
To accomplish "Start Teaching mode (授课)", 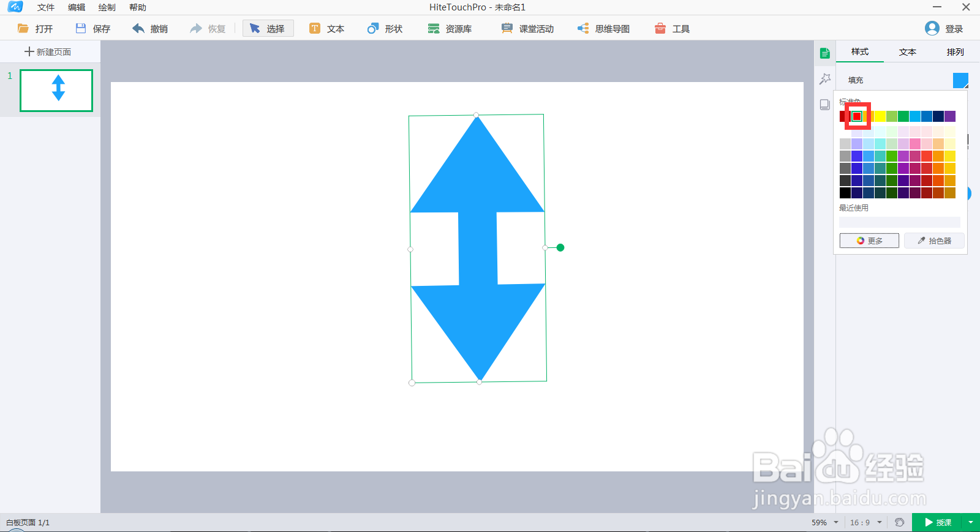I will [937, 522].
